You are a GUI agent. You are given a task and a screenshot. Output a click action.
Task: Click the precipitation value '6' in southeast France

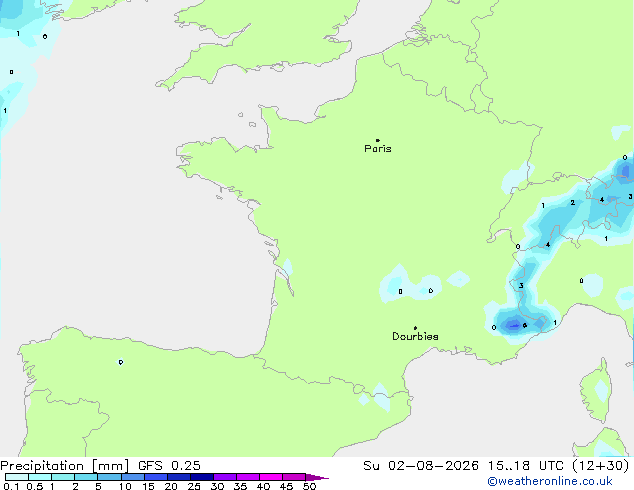(525, 325)
